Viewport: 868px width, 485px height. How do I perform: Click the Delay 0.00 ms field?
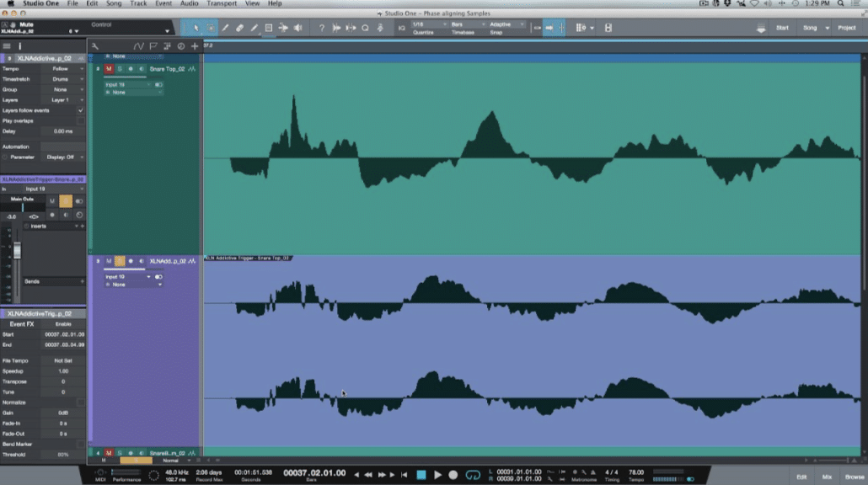pos(63,131)
